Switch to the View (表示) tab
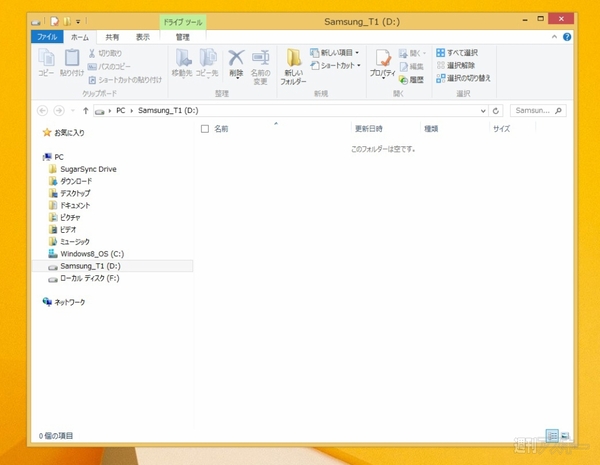 click(143, 37)
